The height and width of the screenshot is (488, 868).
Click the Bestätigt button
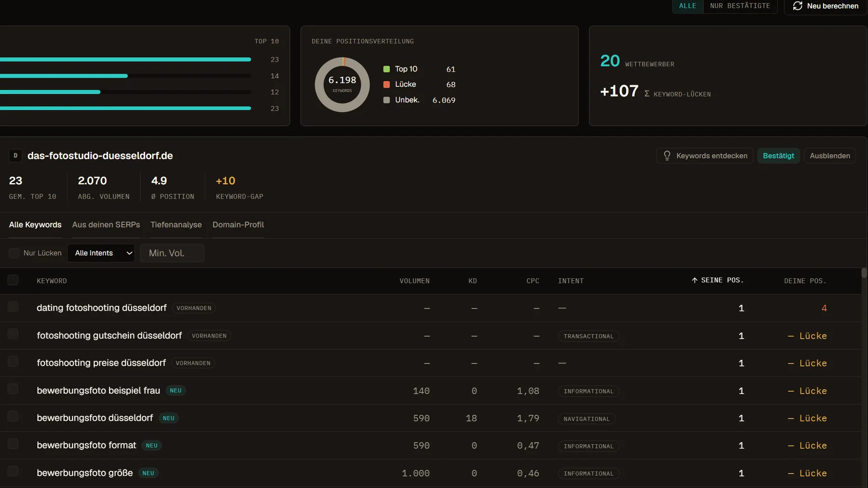tap(778, 155)
